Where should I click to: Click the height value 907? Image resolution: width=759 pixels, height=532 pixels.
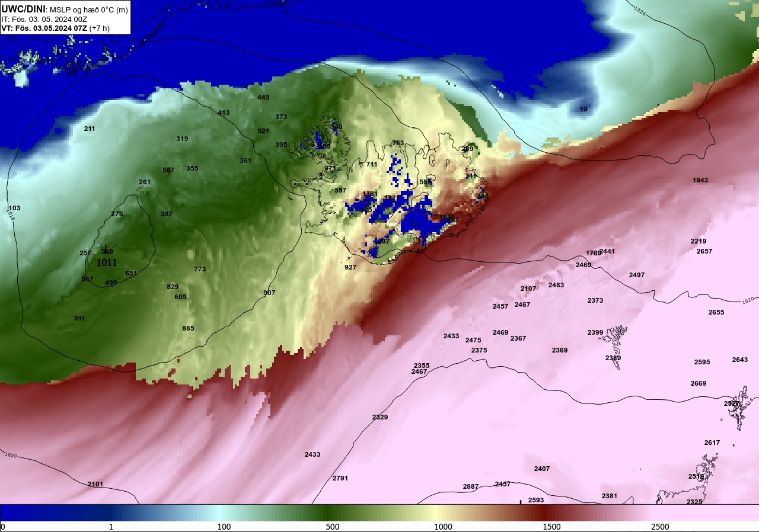269,293
